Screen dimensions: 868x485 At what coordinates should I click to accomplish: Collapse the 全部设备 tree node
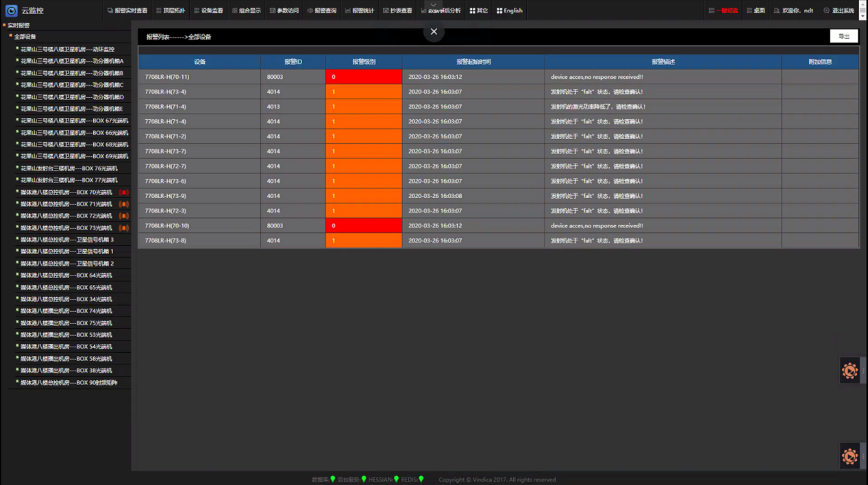click(x=10, y=37)
